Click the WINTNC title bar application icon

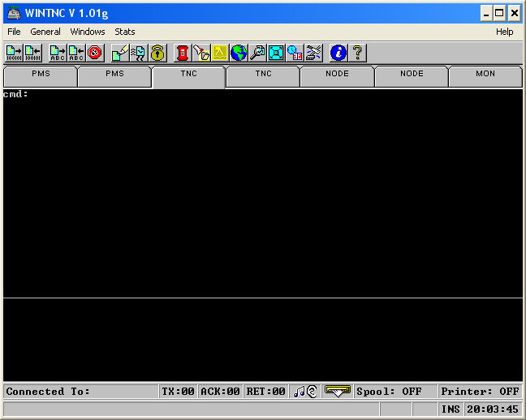point(14,13)
